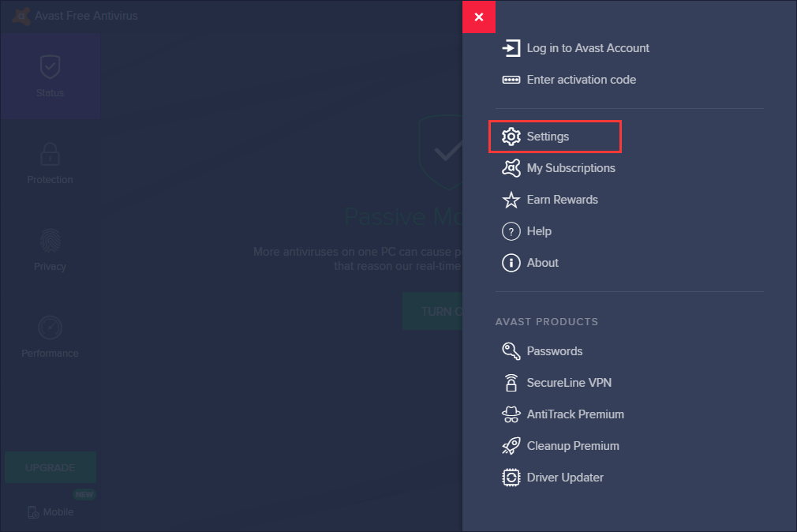The height and width of the screenshot is (532, 797).
Task: Select the Status label in sidebar
Action: (50, 93)
